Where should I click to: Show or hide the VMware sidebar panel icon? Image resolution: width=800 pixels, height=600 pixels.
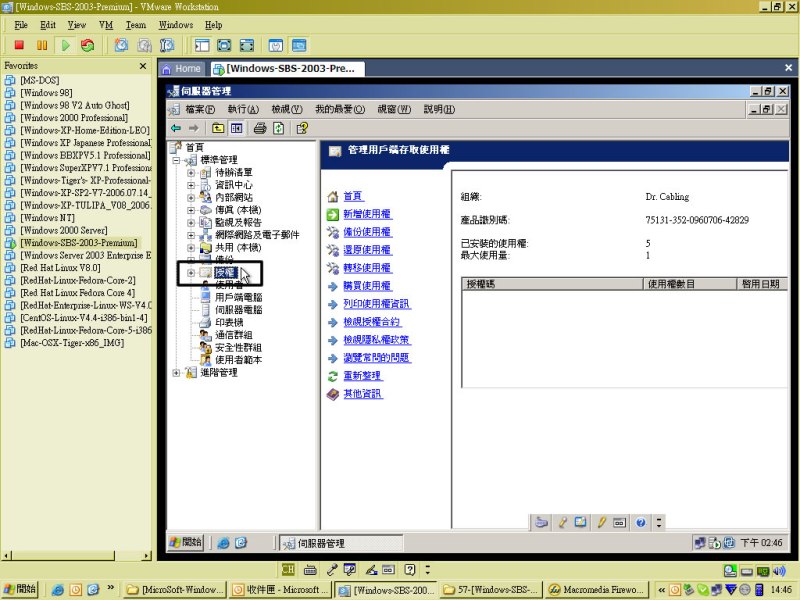pyautogui.click(x=202, y=45)
